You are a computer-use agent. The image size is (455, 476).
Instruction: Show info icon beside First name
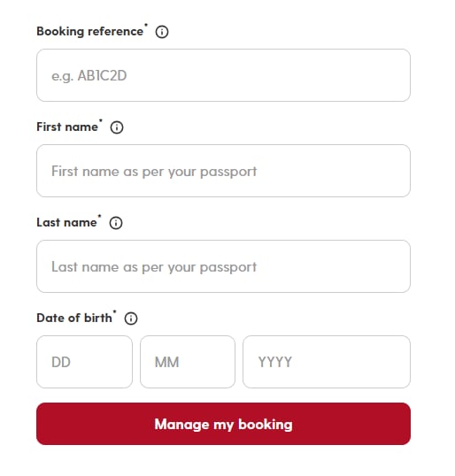(x=117, y=127)
